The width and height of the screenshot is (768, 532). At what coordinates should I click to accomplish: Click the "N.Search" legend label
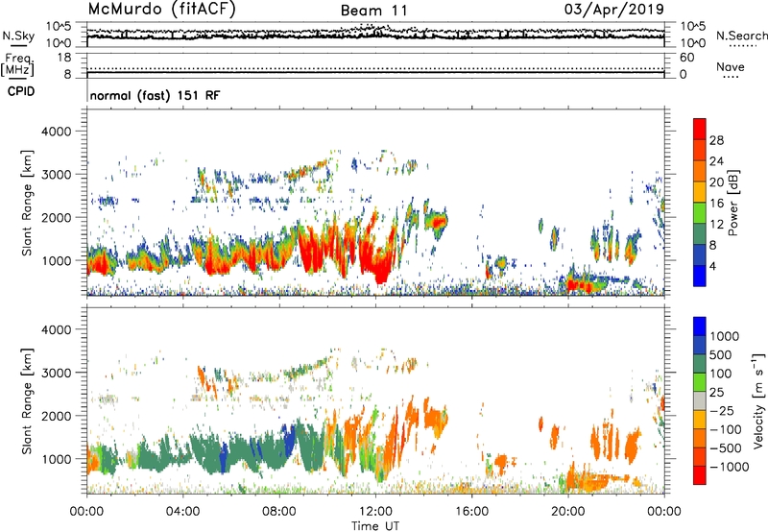(741, 36)
